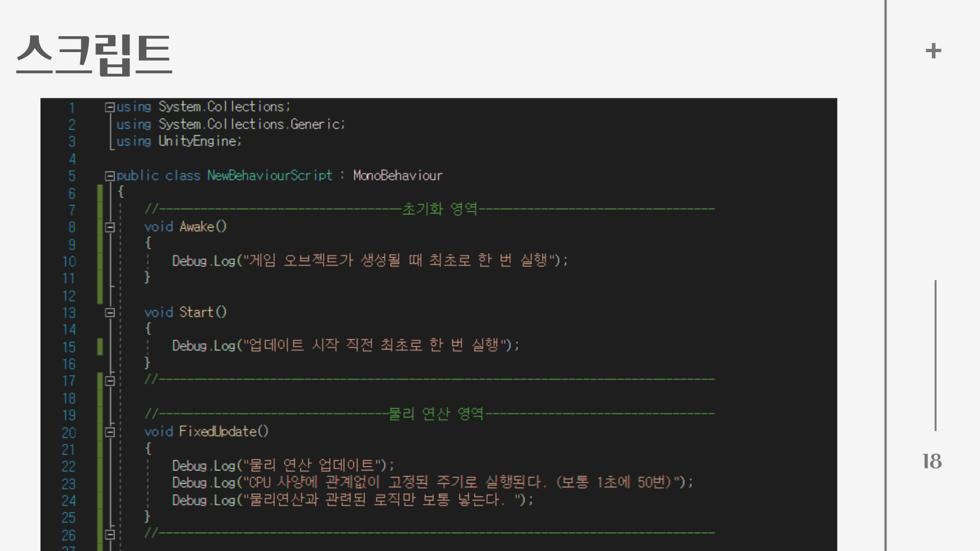Click the slide title 스크립트
The height and width of the screenshot is (551, 980).
pos(94,55)
